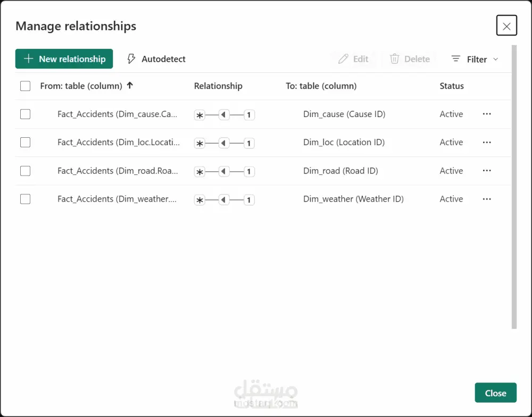The image size is (532, 417).
Task: Open the Filter dropdown
Action: click(475, 59)
